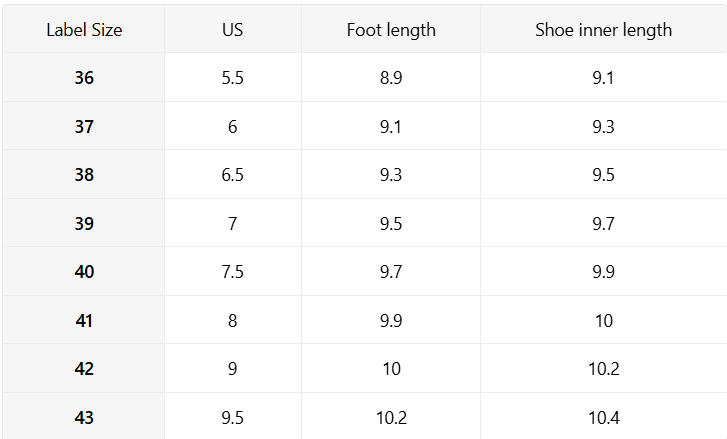Click shoe inner length 10.4 cell

click(x=603, y=418)
